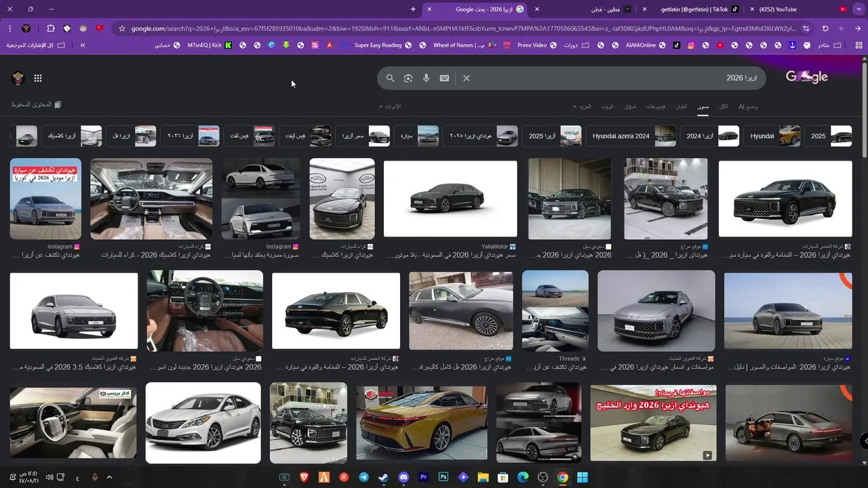Open Steam from the taskbar
The image size is (868, 488).
point(383,477)
